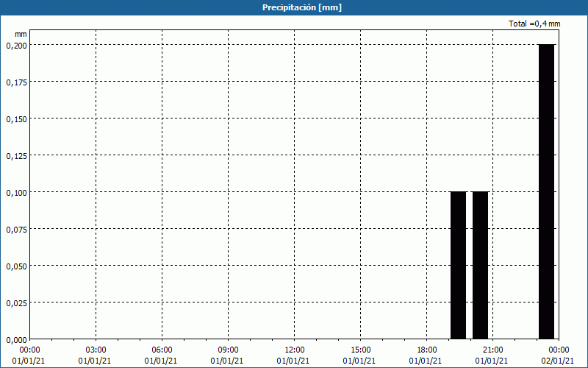The height and width of the screenshot is (368, 588).
Task: Click the 18:00 01/01/21 time label
Action: [x=426, y=355]
